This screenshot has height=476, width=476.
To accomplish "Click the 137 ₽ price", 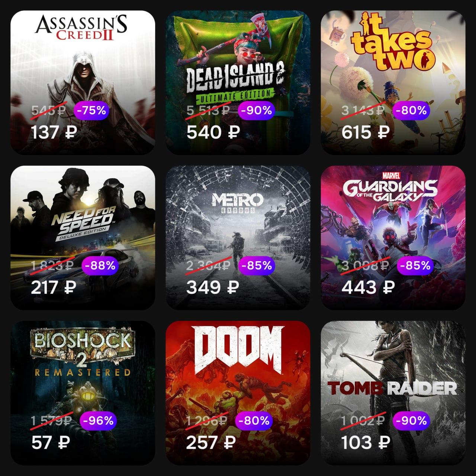I will 54,132.
